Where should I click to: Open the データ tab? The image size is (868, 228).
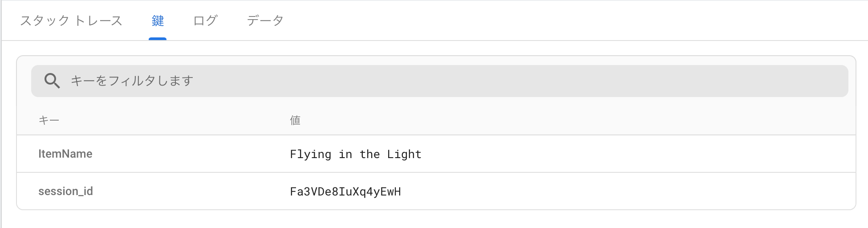265,20
